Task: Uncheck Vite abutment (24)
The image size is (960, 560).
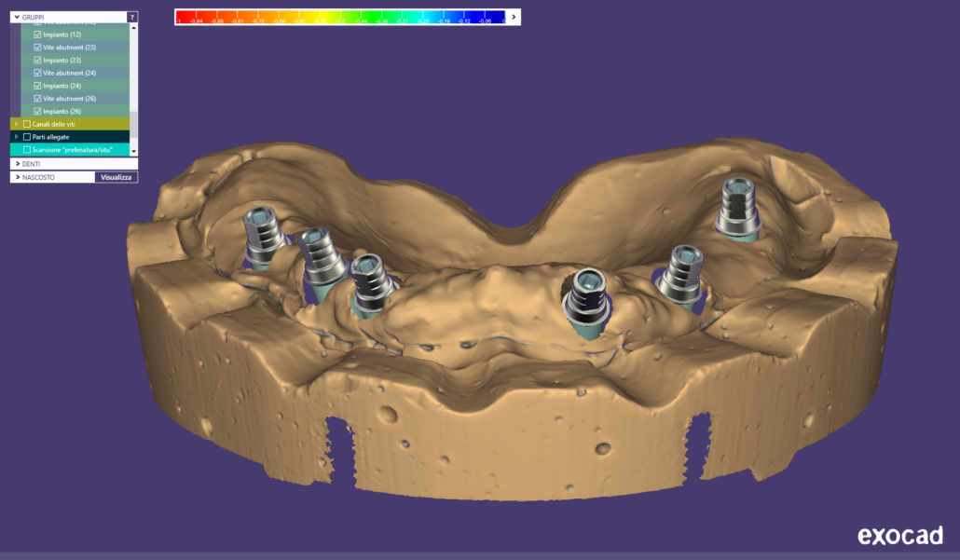Action: pos(37,73)
